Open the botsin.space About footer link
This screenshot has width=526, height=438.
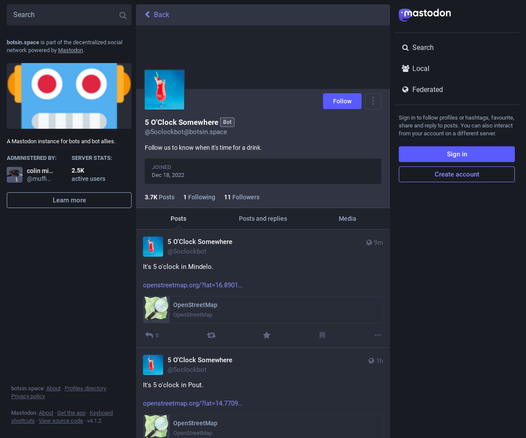pos(53,388)
